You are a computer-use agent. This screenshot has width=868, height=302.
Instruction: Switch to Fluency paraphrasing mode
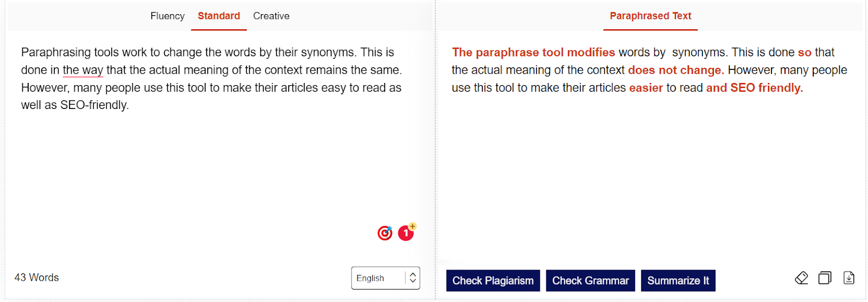[x=167, y=16]
